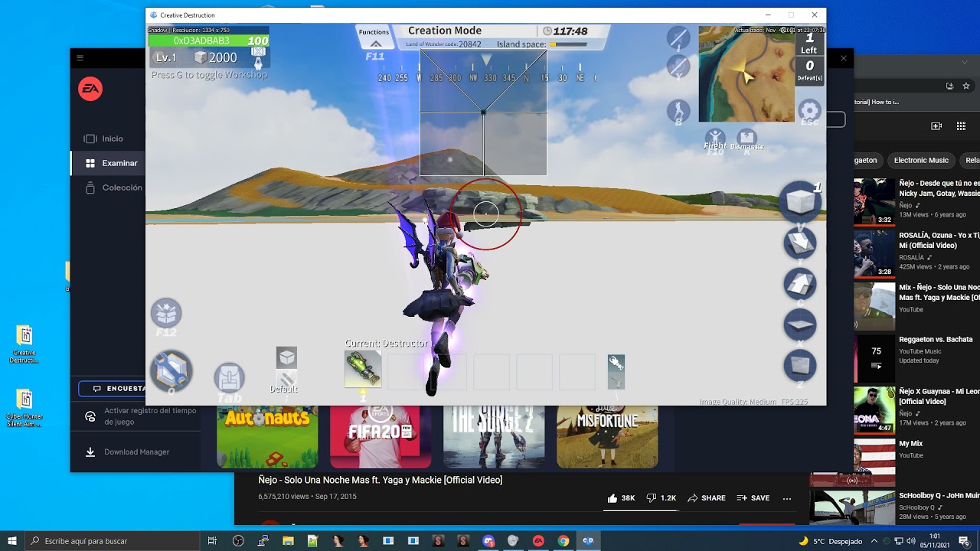Screen dimensions: 980x551
Task: Open Colección in EA app sidebar
Action: [x=113, y=187]
